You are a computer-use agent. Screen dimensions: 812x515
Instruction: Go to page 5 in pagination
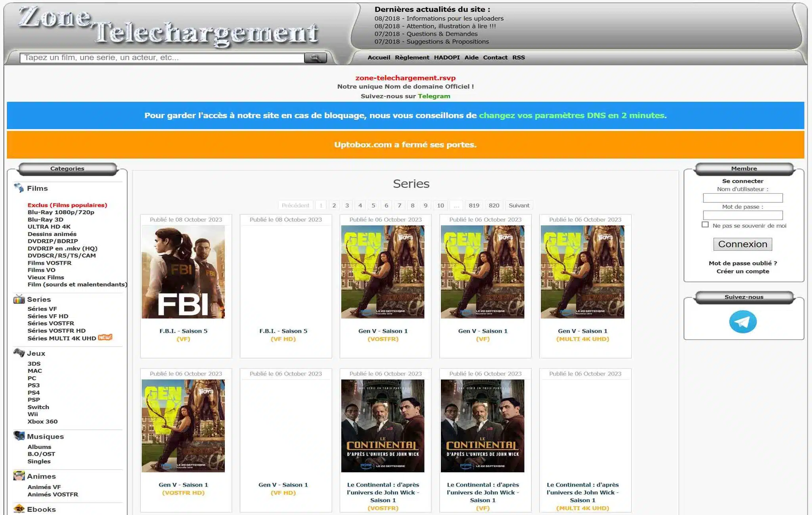[373, 205]
